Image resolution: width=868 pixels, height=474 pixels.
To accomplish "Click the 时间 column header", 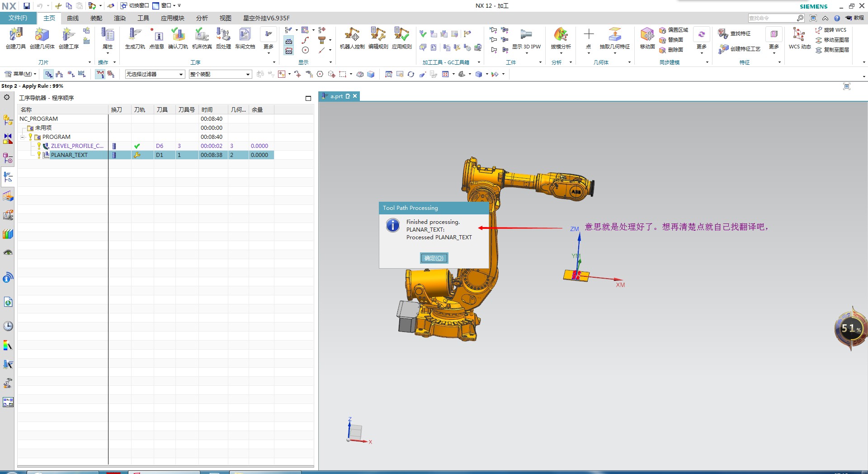I will [x=213, y=110].
